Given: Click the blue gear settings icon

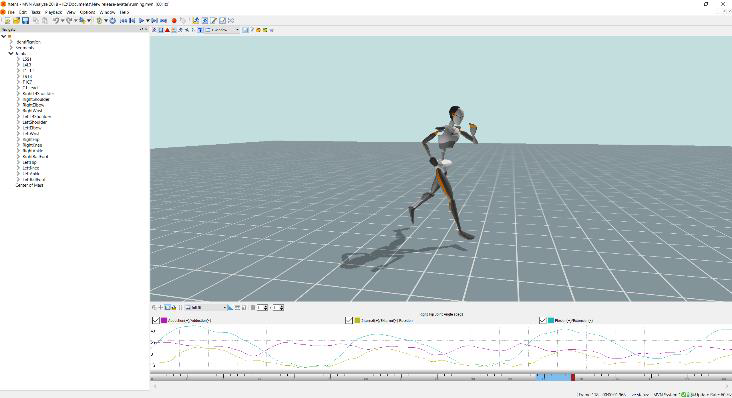Looking at the screenshot, I should [113, 21].
